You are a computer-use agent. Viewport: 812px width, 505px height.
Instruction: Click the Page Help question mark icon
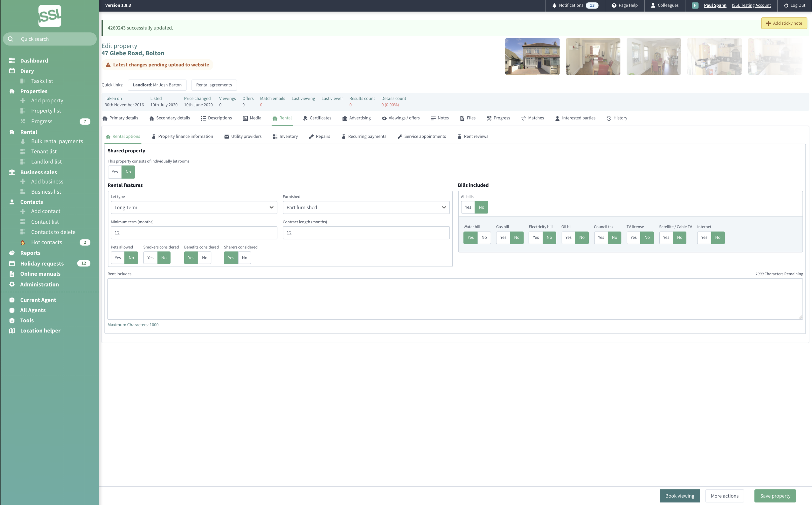(614, 5)
